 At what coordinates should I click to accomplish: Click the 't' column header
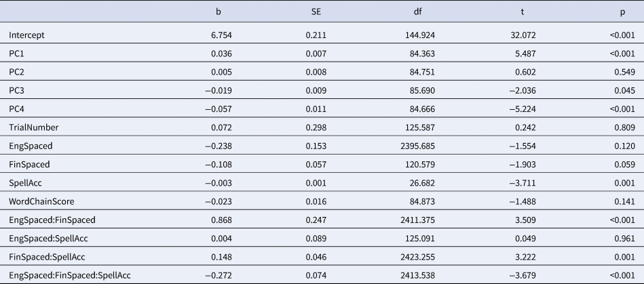(x=523, y=12)
